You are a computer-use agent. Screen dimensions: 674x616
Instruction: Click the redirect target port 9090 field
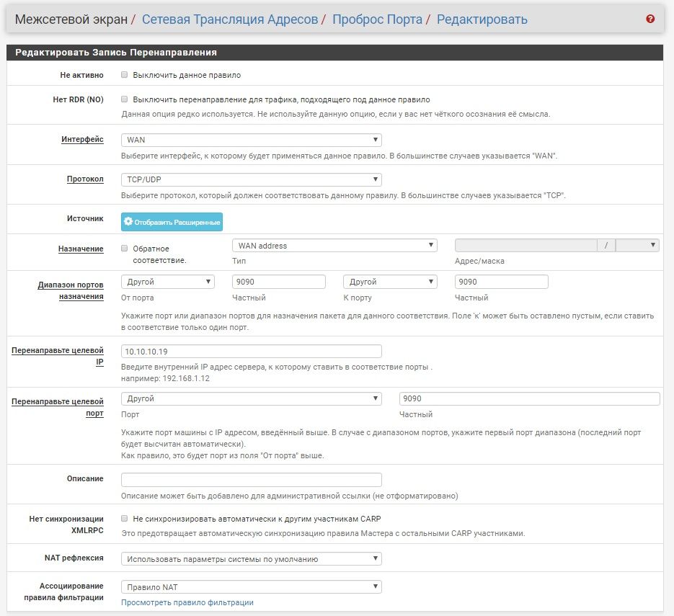pos(529,398)
